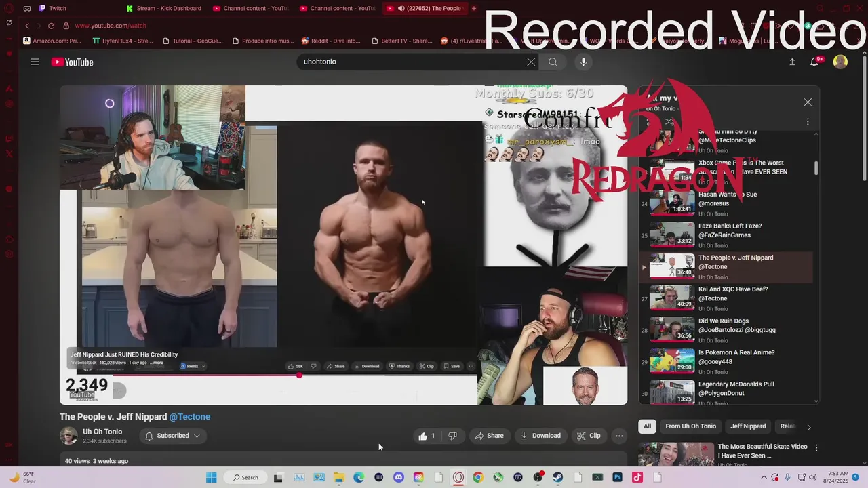Open Microsoft Edge from the taskbar
Viewport: 868px width, 488px height.
click(359, 477)
